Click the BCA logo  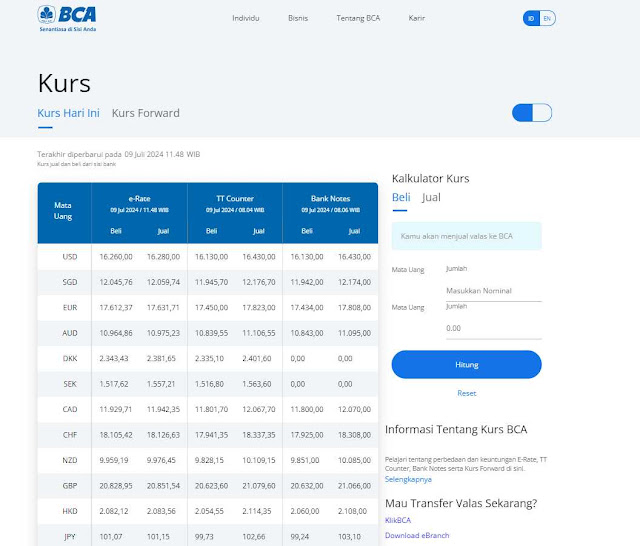point(67,19)
